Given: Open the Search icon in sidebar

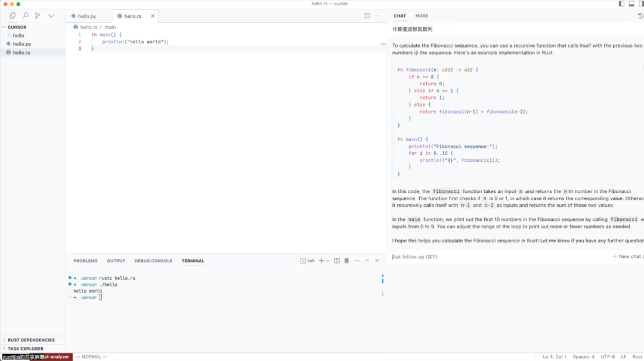Looking at the screenshot, I should click(x=25, y=15).
